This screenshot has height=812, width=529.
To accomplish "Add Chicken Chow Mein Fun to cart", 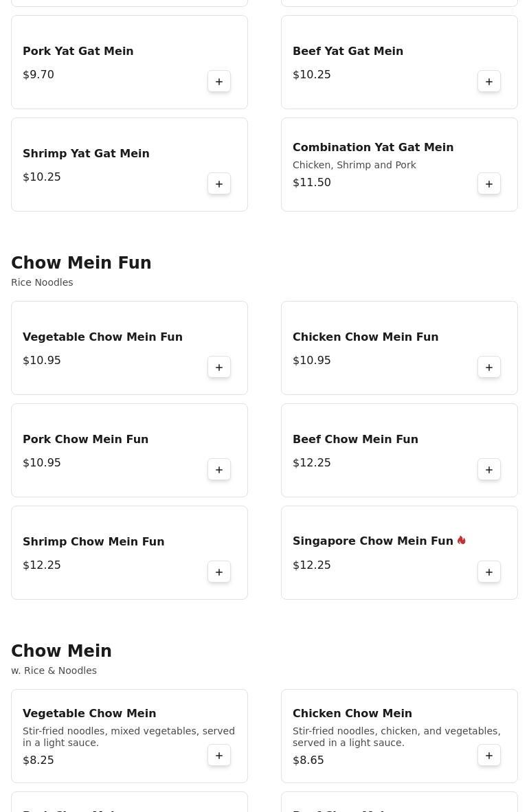I will pos(489,368).
